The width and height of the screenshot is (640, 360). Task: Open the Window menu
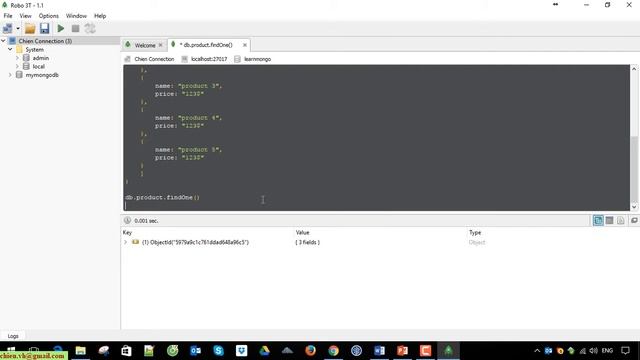(x=76, y=16)
